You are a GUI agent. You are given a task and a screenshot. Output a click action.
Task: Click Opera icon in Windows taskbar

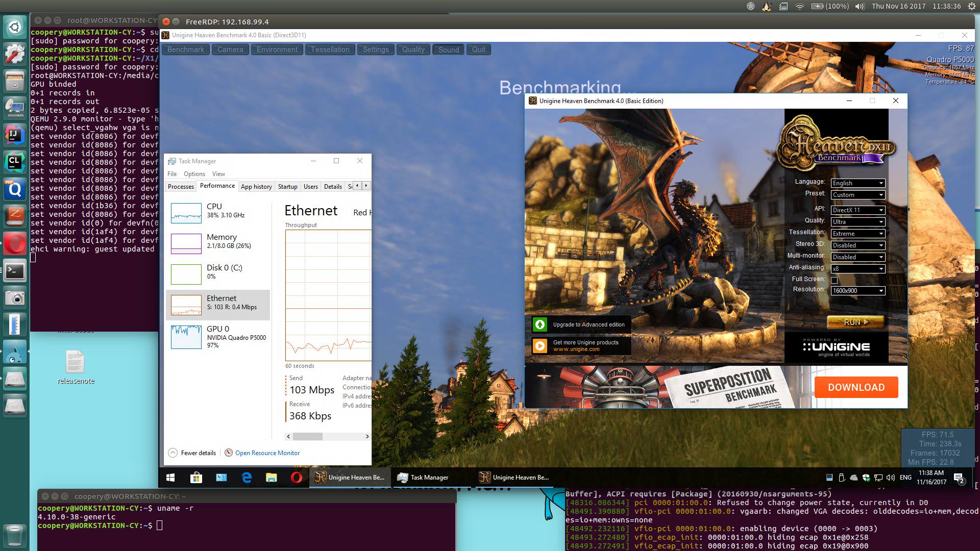[296, 478]
